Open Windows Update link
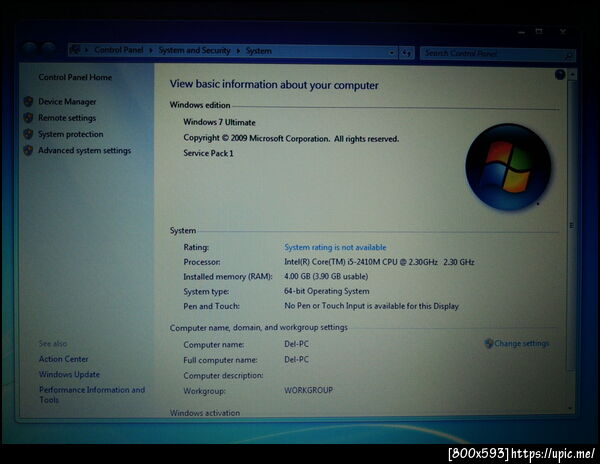 point(69,374)
